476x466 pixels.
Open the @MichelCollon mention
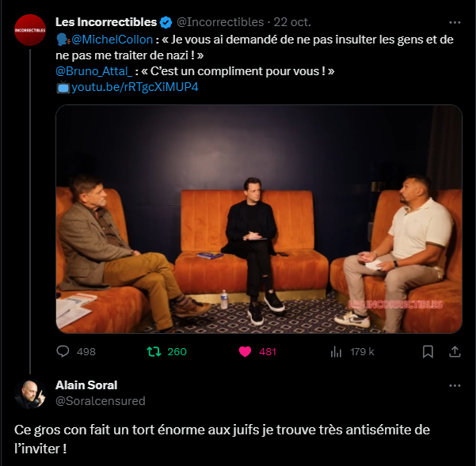click(112, 40)
